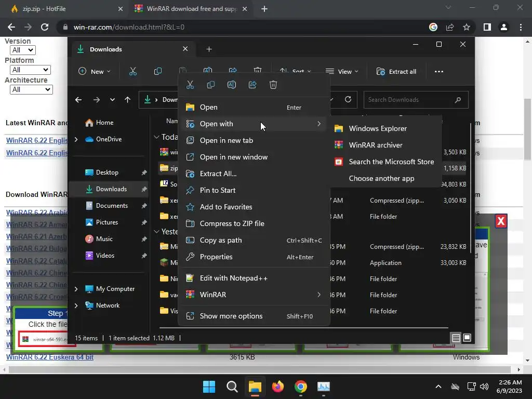This screenshot has height=399, width=532.
Task: Switch to details view icon in status bar
Action: pos(456,338)
